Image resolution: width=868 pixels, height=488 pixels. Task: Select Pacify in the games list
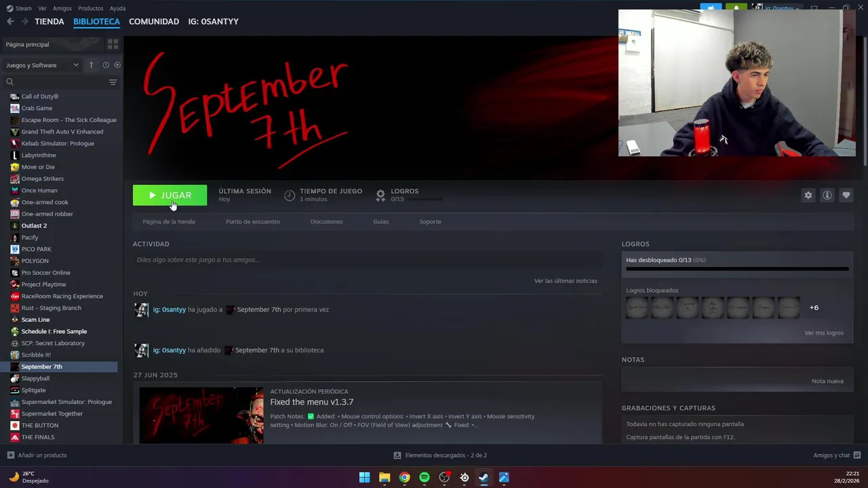click(x=30, y=237)
